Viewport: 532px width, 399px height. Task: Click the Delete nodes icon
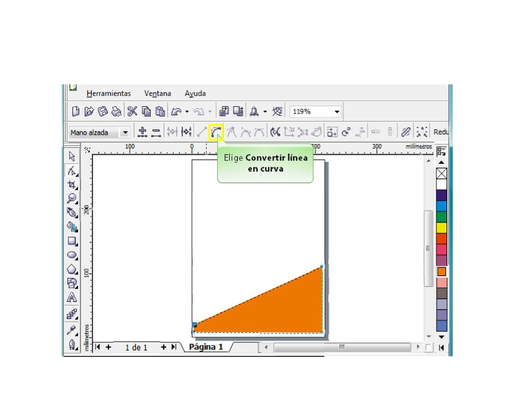[x=156, y=132]
